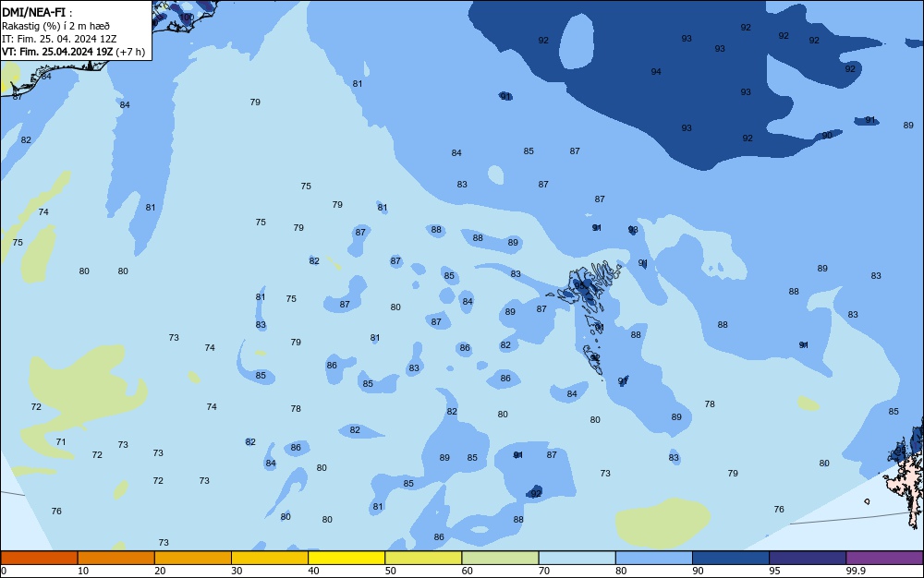Pick the amber 20–30 legend color block
The height and width of the screenshot is (578, 924).
click(193, 558)
